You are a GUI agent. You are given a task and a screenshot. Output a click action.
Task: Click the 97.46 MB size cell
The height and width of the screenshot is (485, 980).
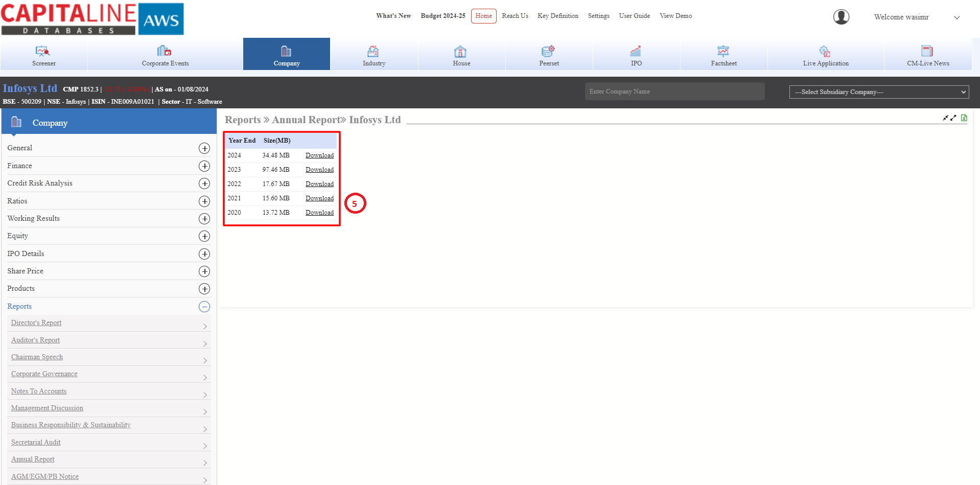[x=276, y=170]
